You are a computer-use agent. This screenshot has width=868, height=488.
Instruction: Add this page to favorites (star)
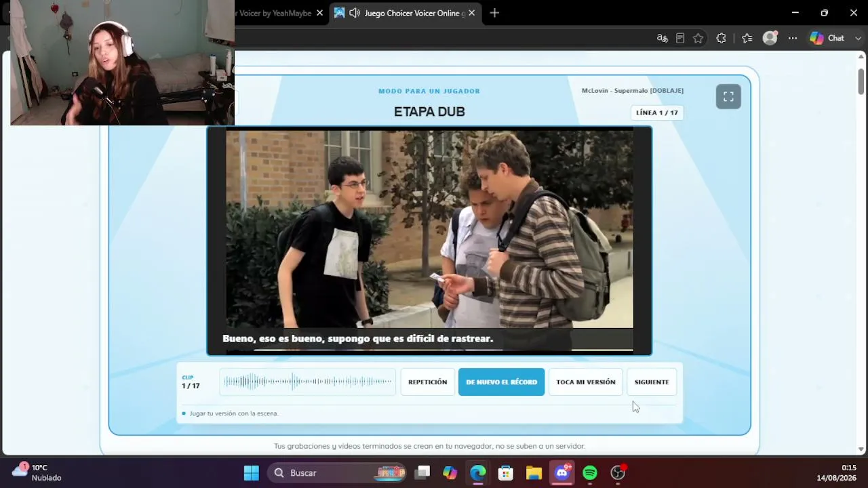pos(698,38)
